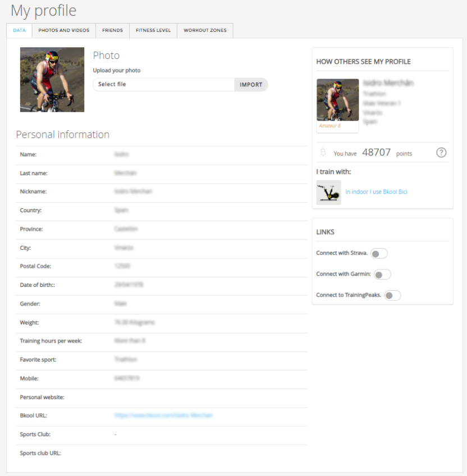Screen dimensions: 467x476
Task: Click the Bkool bike trainer icon
Action: tap(328, 193)
